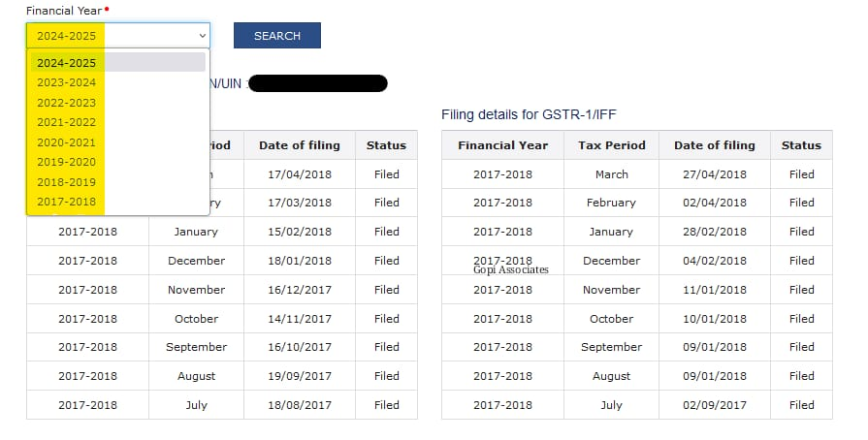This screenshot has width=868, height=440.
Task: Choose 2023-2024 financial year option
Action: click(67, 82)
